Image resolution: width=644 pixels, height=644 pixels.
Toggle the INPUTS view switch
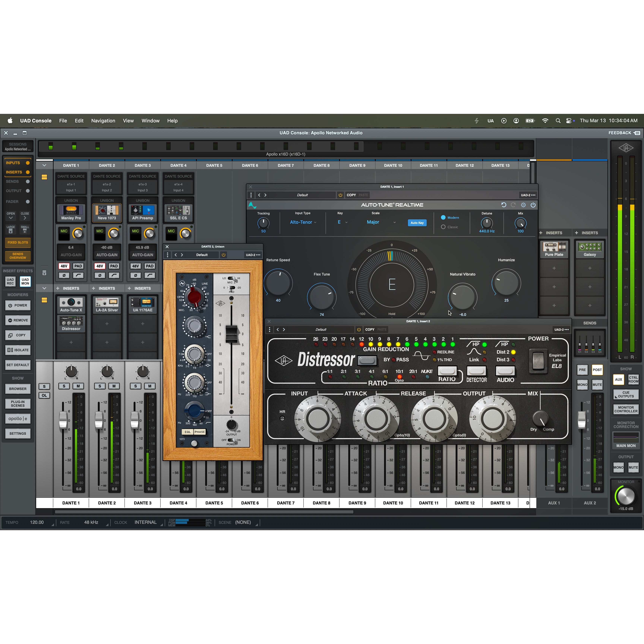[x=28, y=163]
